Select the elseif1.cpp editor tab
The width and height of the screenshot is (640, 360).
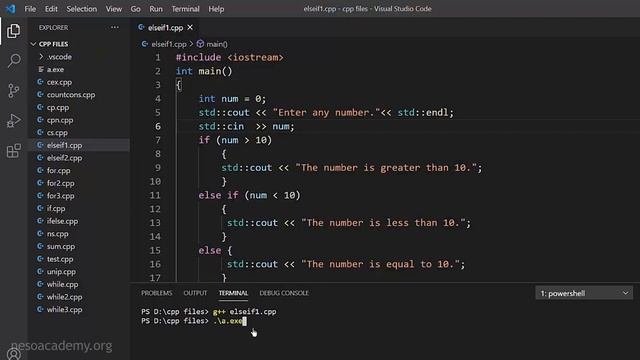[x=165, y=27]
